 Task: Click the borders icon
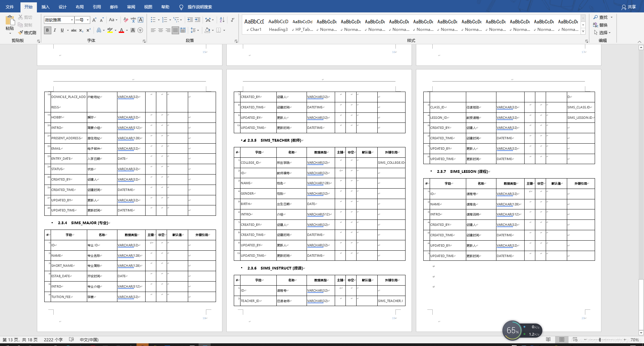219,30
